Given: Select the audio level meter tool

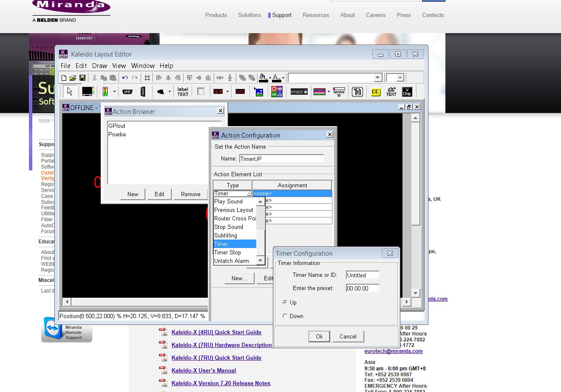Looking at the screenshot, I should 105,91.
